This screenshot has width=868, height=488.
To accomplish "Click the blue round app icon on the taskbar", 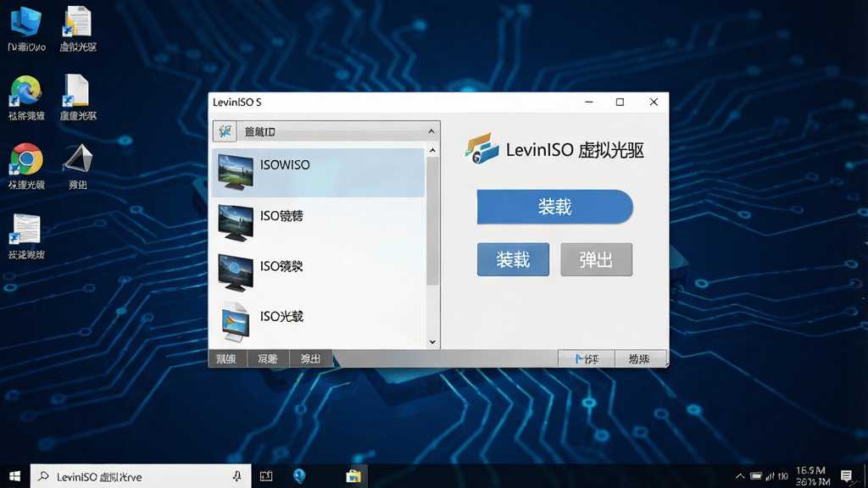I will click(299, 476).
